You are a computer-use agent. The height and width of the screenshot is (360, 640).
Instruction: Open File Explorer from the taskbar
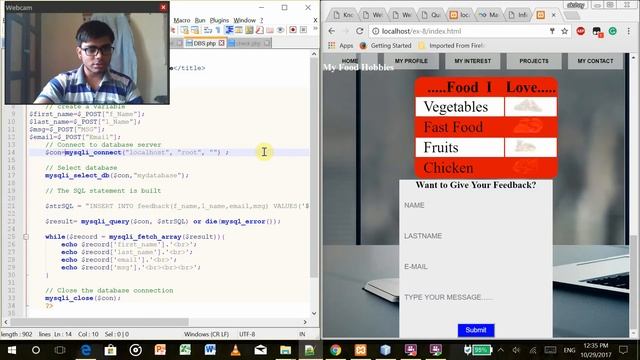(x=285, y=350)
